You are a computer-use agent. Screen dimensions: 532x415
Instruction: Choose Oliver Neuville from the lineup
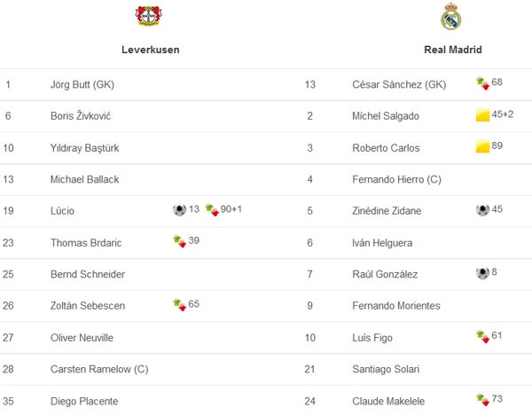coord(82,338)
